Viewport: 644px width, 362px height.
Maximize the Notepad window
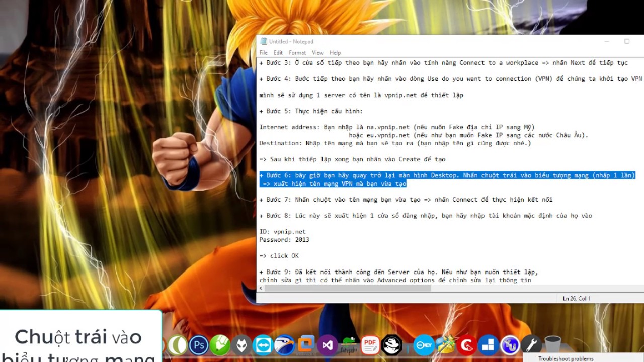[627, 41]
